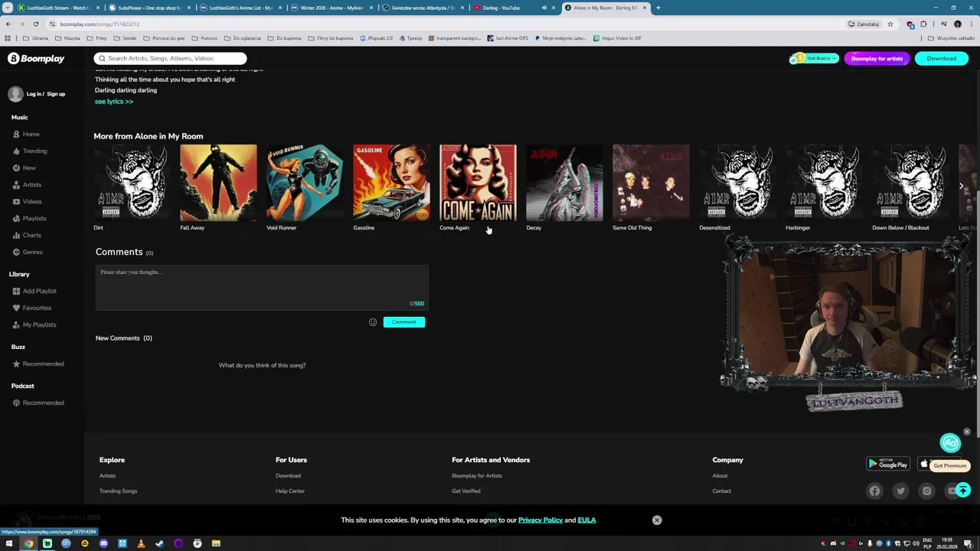Focus the search artists, songs field

coord(170,58)
